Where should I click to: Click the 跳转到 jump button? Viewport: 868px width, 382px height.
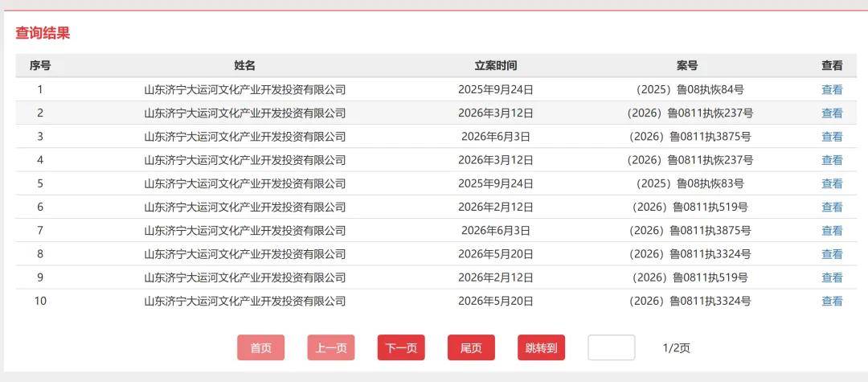tap(542, 347)
